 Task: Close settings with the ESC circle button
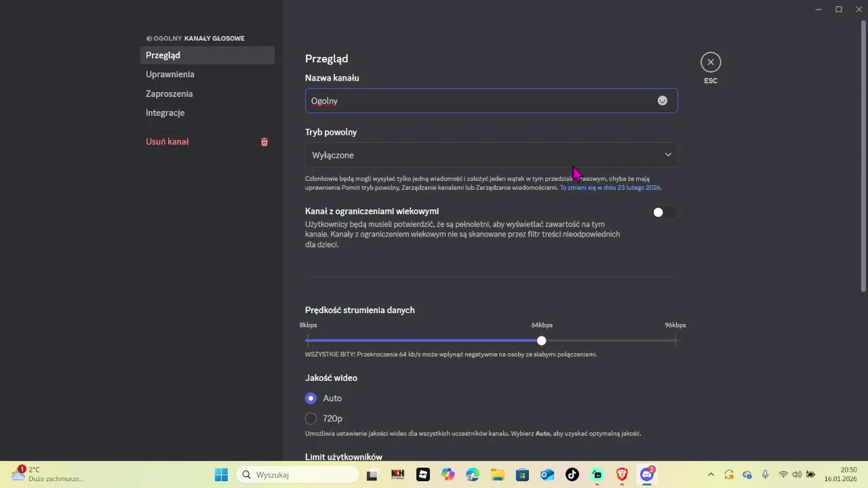coord(711,62)
